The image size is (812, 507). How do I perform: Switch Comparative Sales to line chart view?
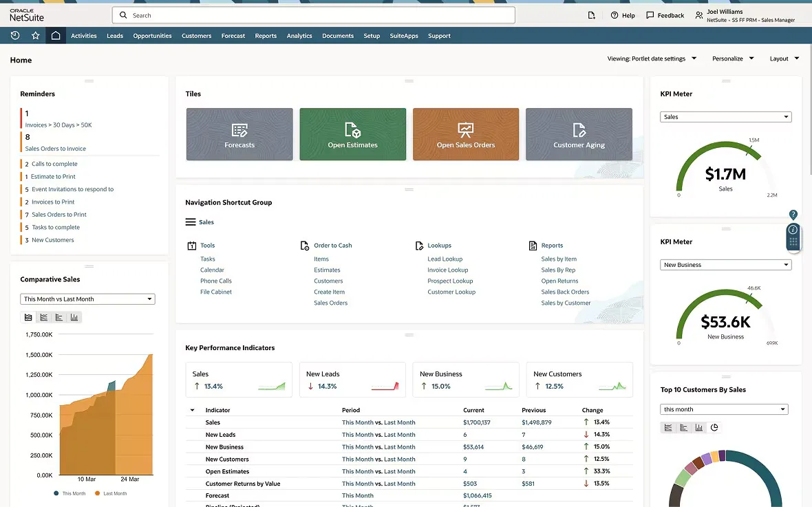[43, 317]
